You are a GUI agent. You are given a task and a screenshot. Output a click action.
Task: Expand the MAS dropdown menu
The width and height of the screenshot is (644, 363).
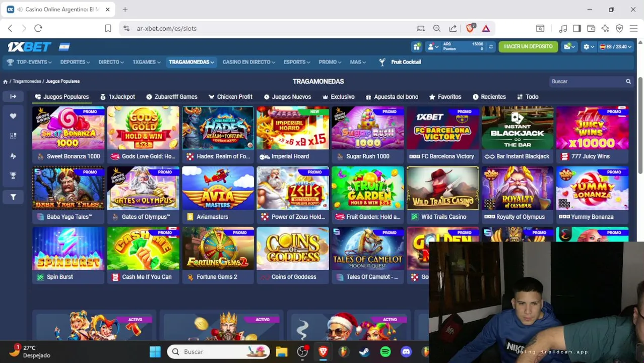pyautogui.click(x=358, y=62)
